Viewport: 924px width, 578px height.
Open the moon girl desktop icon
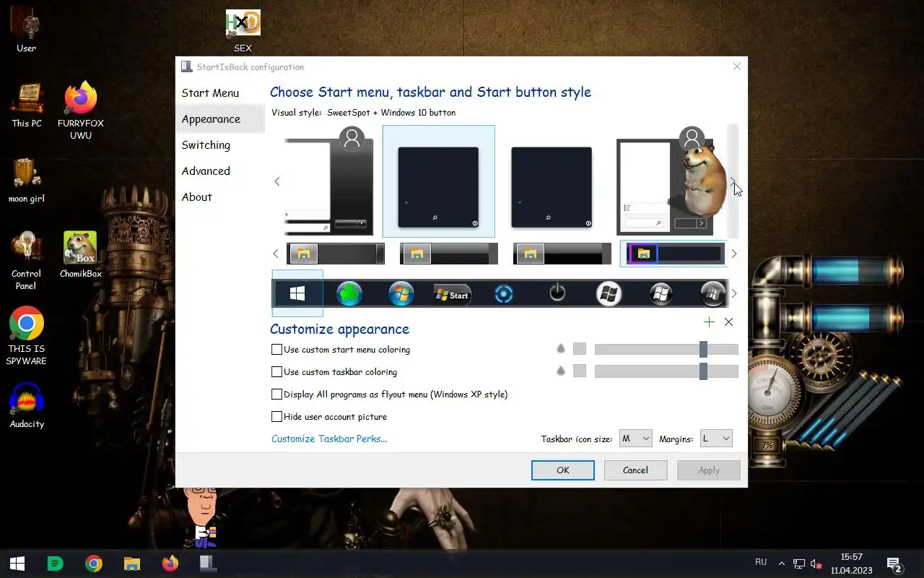click(x=27, y=180)
